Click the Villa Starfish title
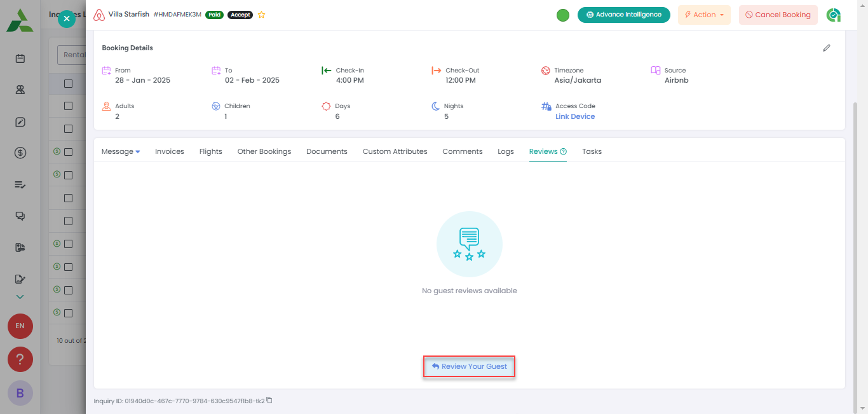868x414 pixels. click(129, 14)
